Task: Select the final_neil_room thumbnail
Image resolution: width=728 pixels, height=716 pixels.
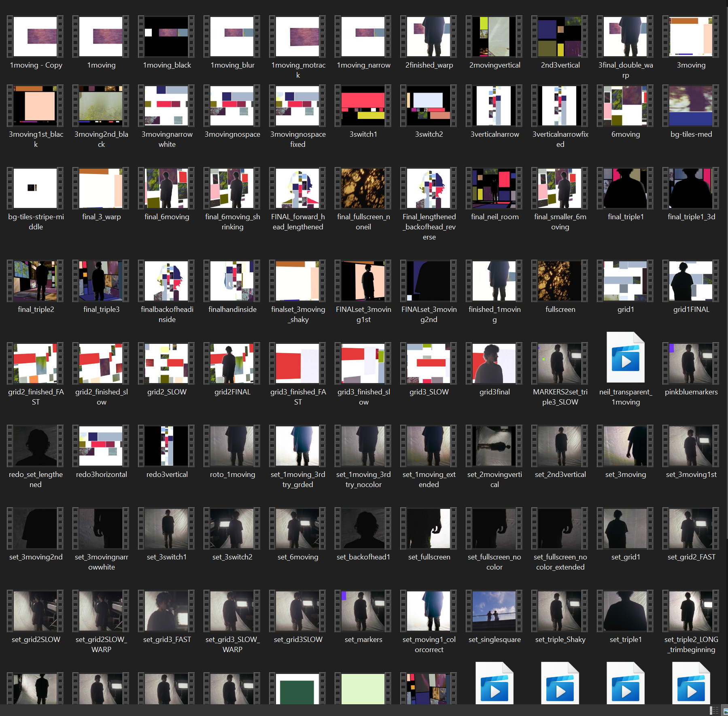Action: pos(494,188)
